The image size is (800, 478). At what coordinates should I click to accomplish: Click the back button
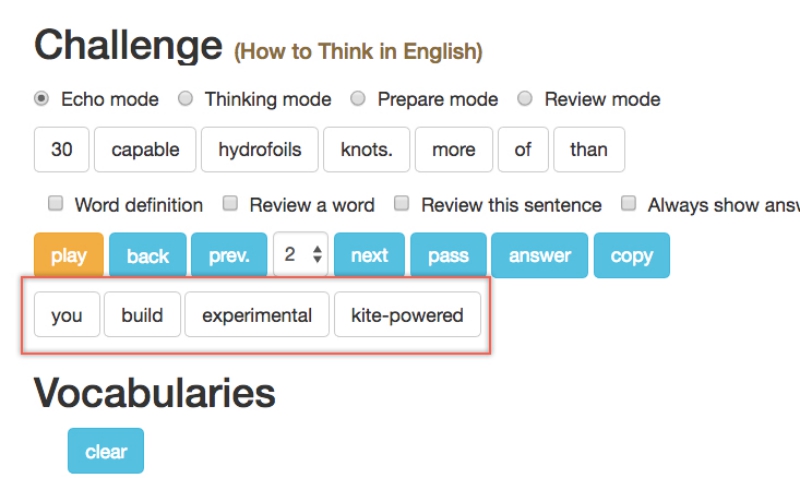point(147,256)
